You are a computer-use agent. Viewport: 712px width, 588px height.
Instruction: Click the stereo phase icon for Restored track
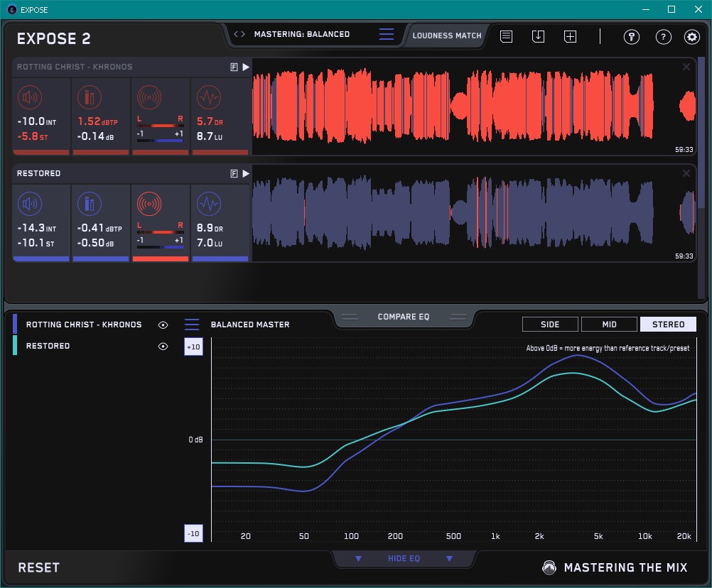coord(149,205)
